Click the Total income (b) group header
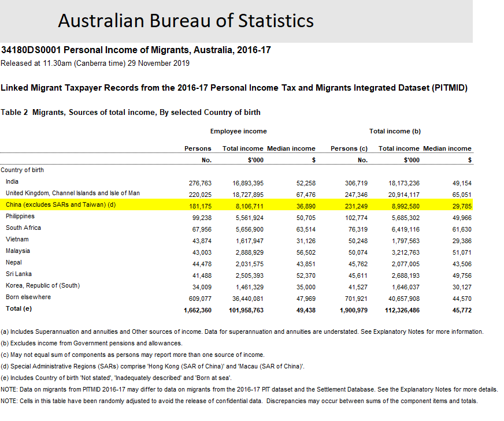The height and width of the screenshot is (421, 504). tap(395, 132)
